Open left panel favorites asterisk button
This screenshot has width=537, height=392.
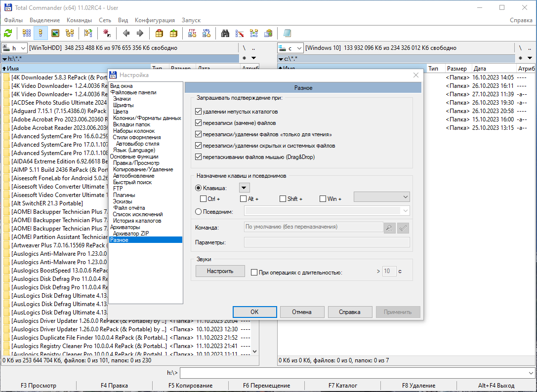244,58
